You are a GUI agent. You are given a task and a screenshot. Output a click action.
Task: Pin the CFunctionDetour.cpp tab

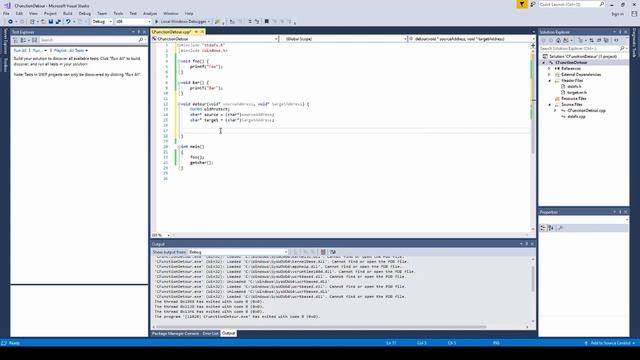tap(196, 32)
